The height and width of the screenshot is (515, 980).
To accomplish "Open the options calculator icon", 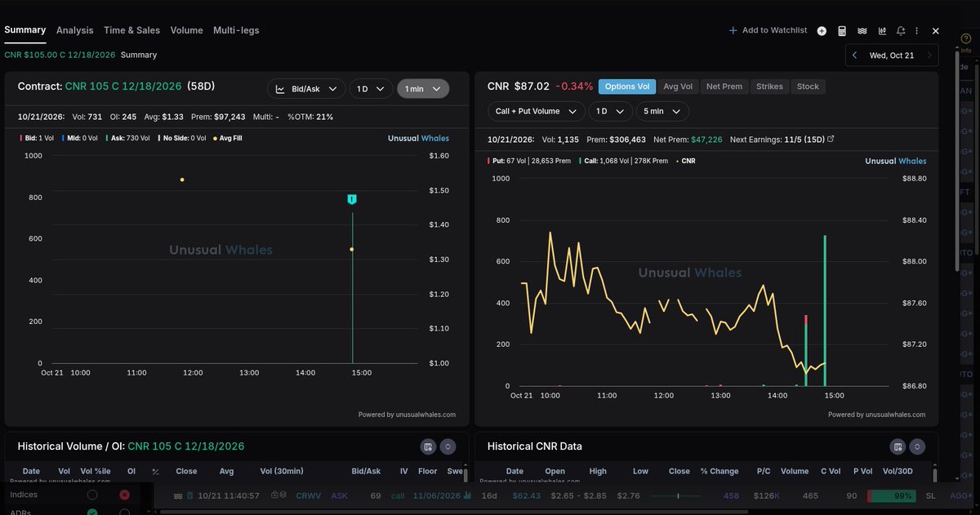I will (842, 31).
